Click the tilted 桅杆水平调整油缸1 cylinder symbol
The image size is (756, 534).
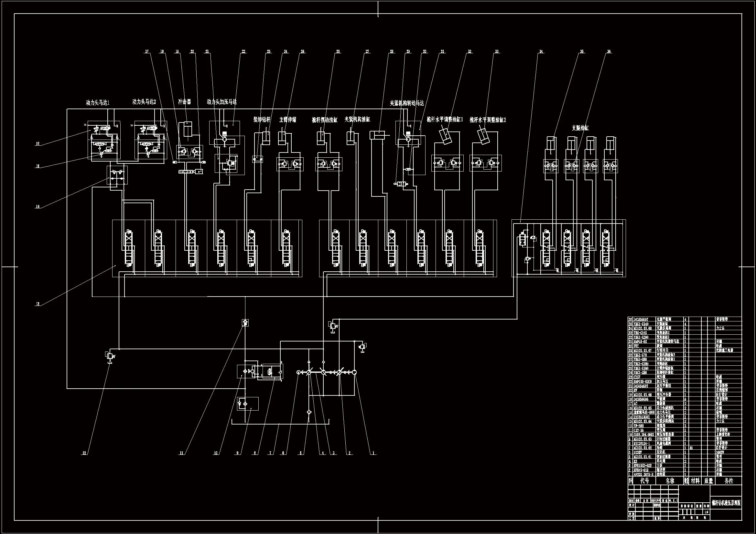point(445,136)
